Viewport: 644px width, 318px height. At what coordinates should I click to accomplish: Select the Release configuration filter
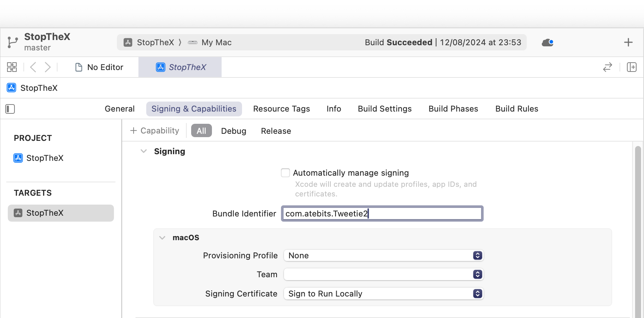pos(276,131)
